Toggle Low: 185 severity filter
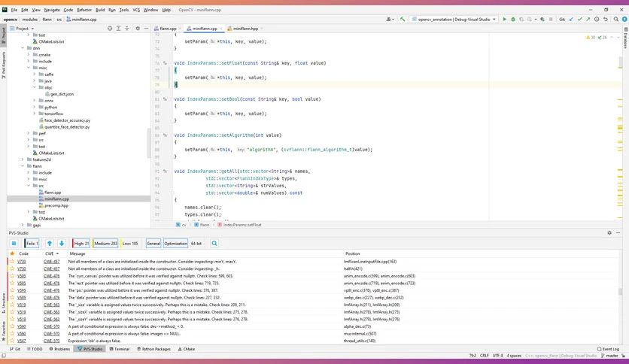Image resolution: width=629 pixels, height=364 pixels. (129, 244)
